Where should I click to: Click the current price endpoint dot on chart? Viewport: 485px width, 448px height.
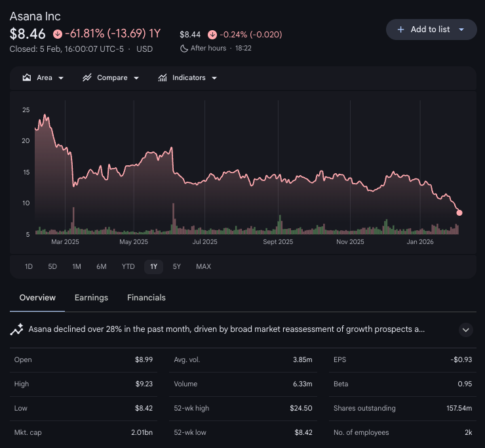pyautogui.click(x=459, y=213)
